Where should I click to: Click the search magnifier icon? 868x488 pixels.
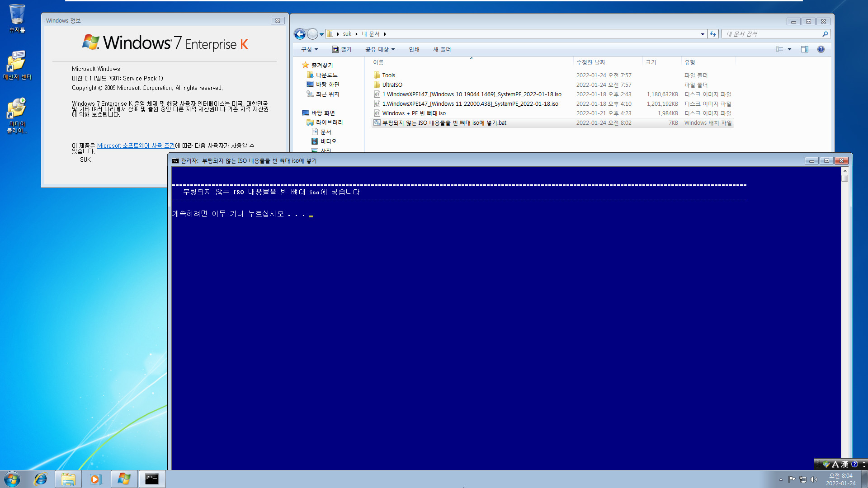[825, 34]
